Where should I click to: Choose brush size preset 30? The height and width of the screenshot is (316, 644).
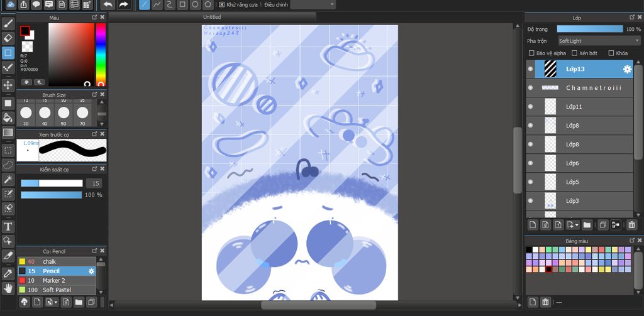(x=26, y=115)
